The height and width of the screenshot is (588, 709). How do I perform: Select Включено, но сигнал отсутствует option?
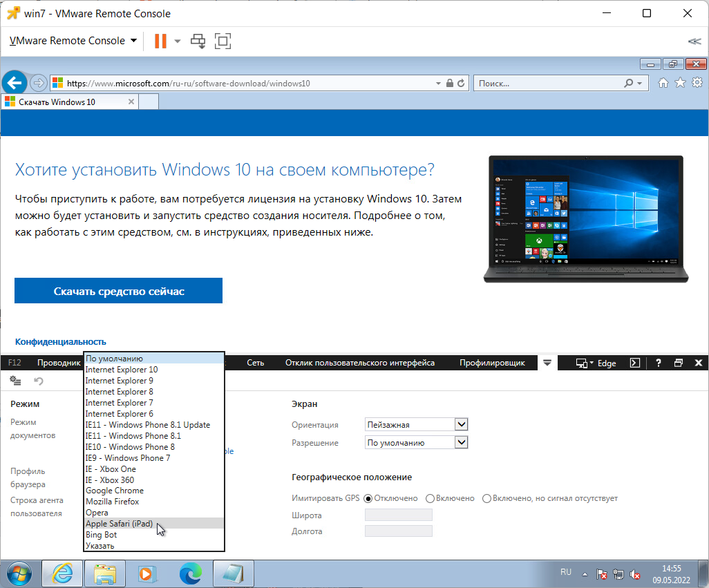[486, 498]
